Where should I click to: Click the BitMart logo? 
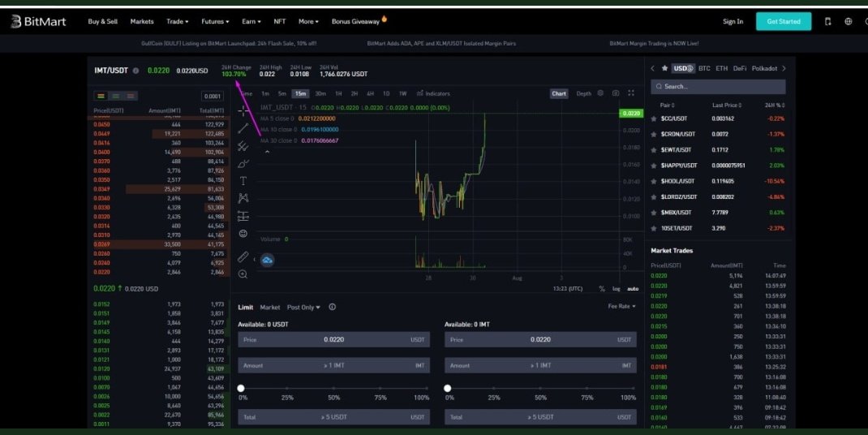[x=38, y=22]
